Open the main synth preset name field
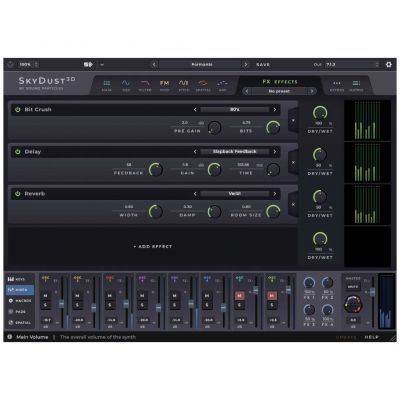 pos(201,65)
